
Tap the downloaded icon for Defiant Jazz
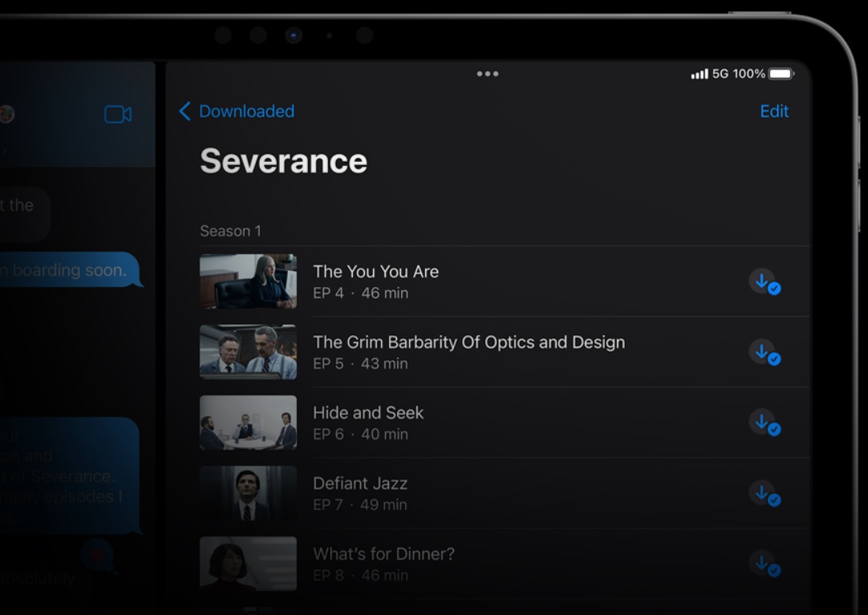pos(765,494)
